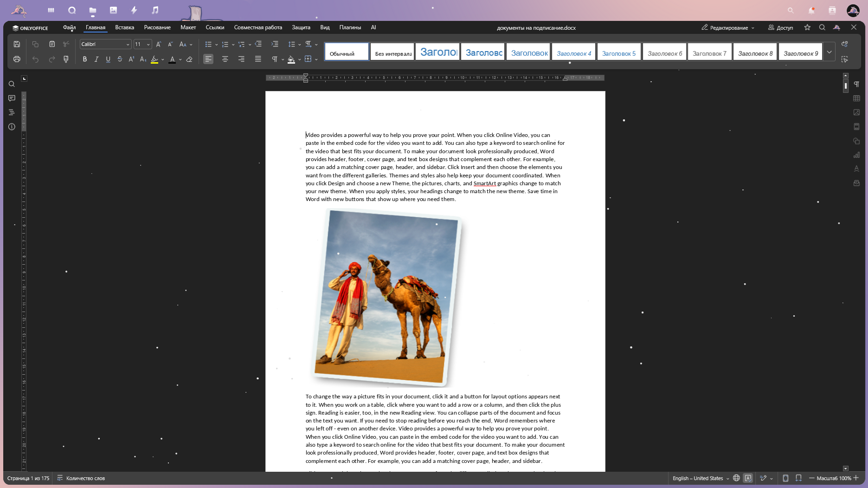Viewport: 868px width, 488px height.
Task: Apply italic formatting
Action: click(96, 59)
